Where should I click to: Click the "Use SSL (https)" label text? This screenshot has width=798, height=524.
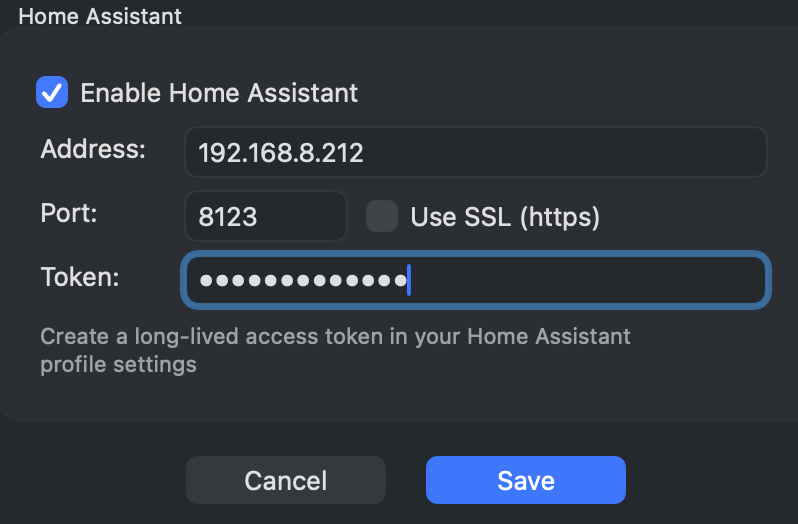[x=504, y=217]
